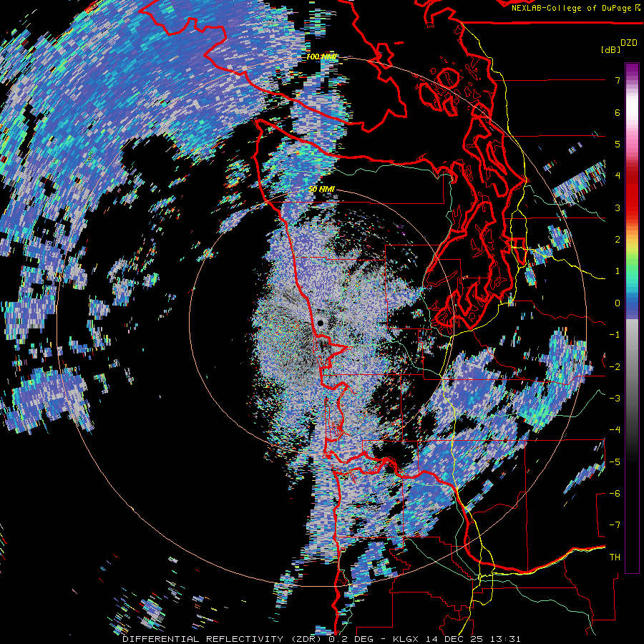Click the DZD [dB] color scale title
Image resolution: width=644 pixels, height=644 pixels.
point(620,46)
